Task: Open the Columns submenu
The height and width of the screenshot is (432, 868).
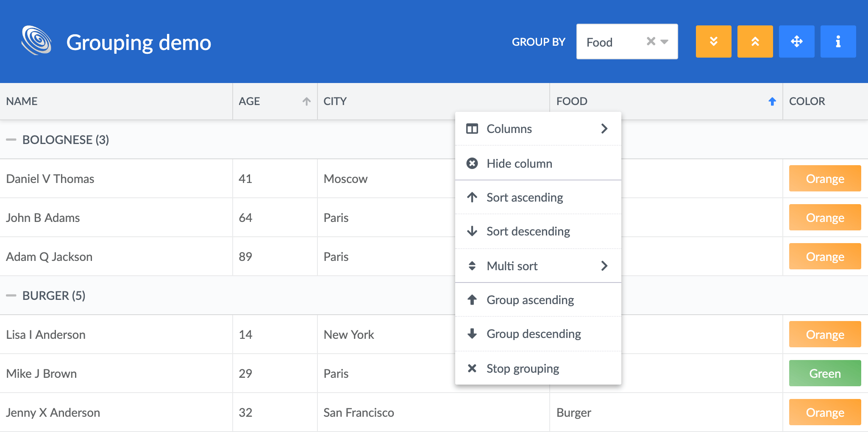Action: (x=538, y=129)
